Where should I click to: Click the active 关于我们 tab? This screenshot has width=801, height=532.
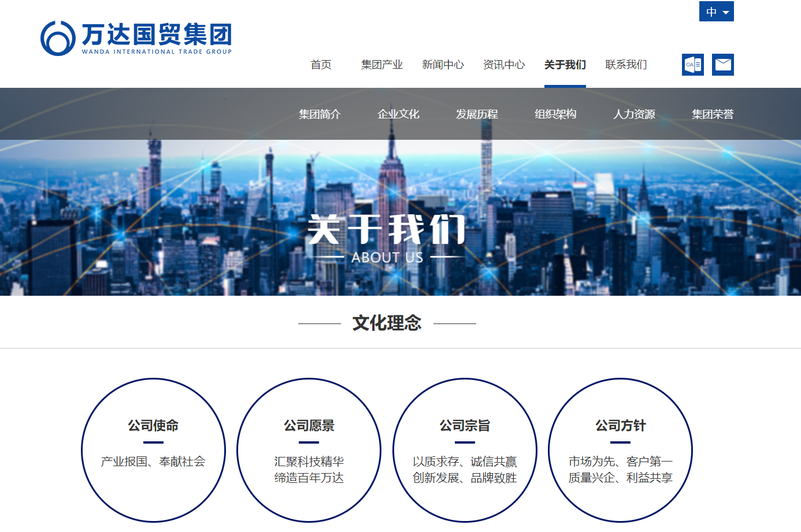[x=564, y=65]
